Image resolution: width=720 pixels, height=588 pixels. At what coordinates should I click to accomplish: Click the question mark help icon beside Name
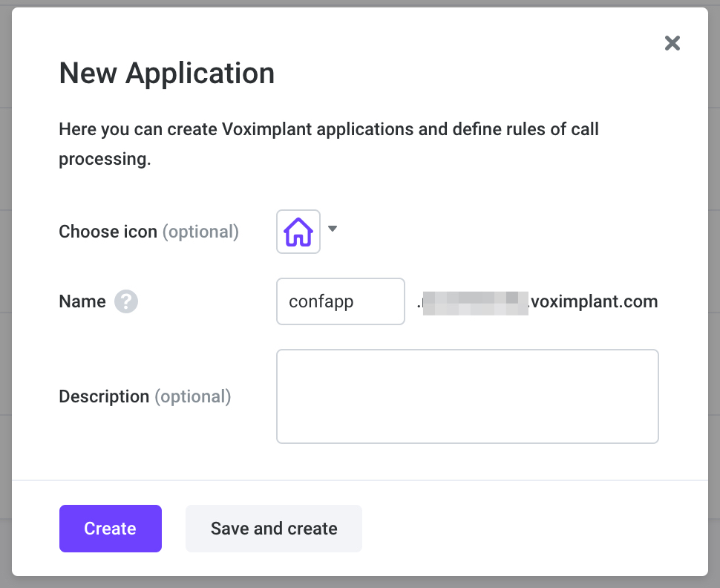tap(126, 301)
